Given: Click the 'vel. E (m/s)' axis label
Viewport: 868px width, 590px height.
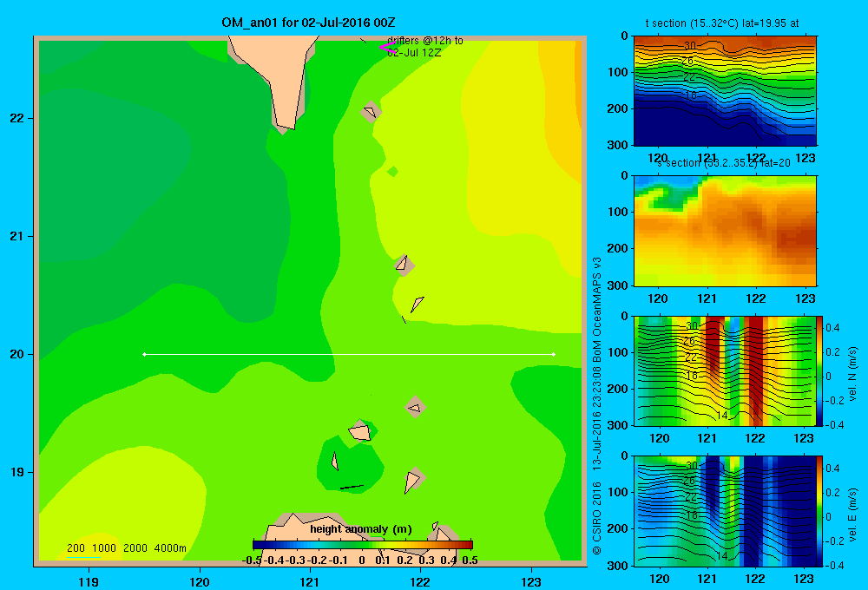Looking at the screenshot, I should point(853,515).
